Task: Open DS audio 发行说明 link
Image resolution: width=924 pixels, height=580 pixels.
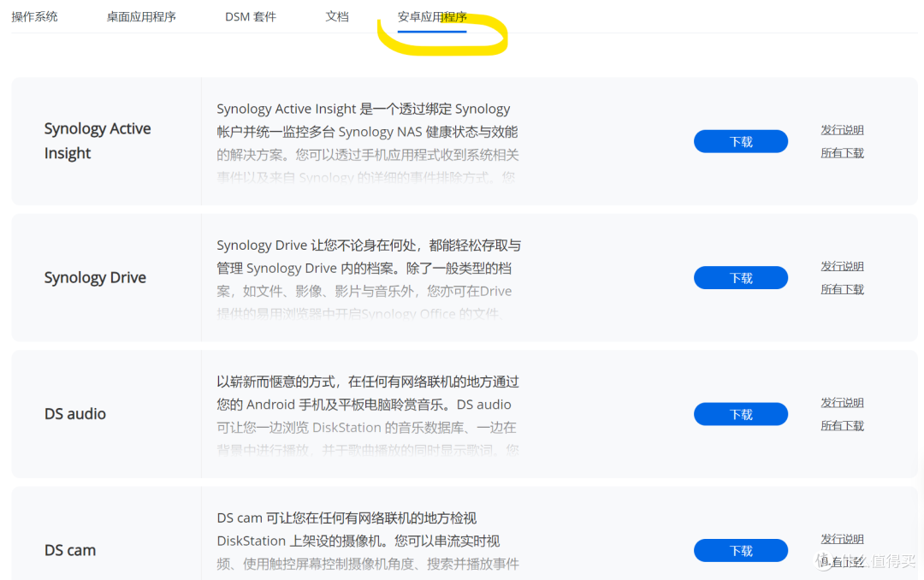Action: click(842, 402)
